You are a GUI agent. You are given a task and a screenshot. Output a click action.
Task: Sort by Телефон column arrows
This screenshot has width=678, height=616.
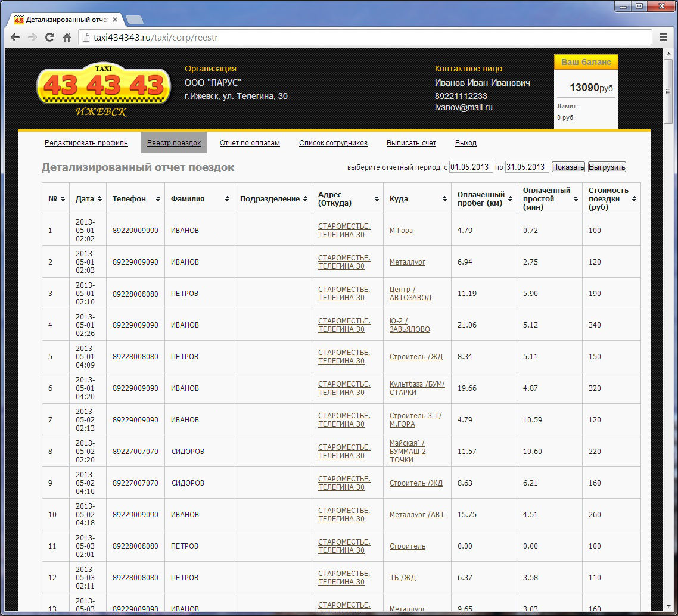click(x=158, y=199)
